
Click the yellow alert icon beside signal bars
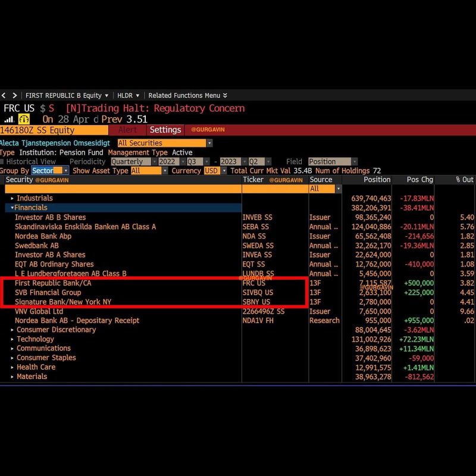(x=24, y=119)
